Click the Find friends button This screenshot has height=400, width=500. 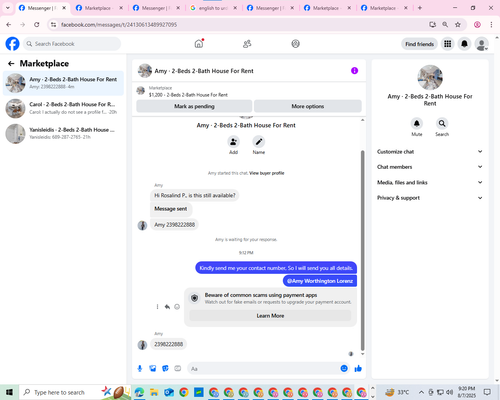419,44
